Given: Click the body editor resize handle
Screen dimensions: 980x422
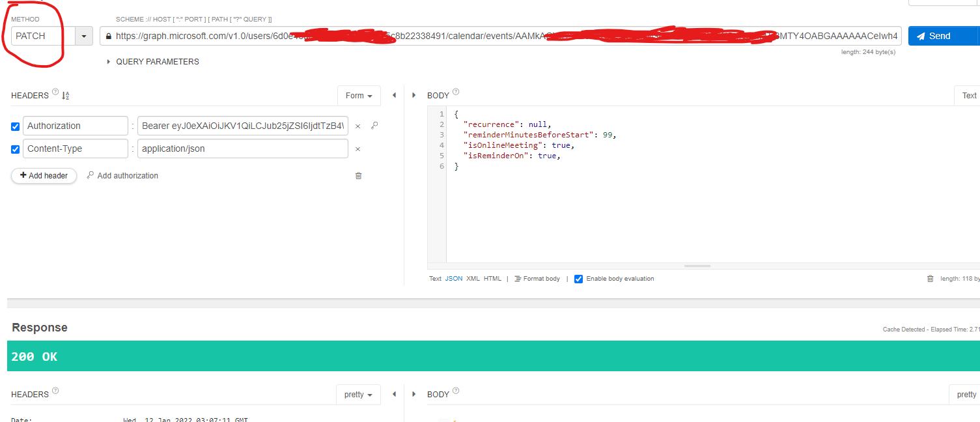Looking at the screenshot, I should (x=697, y=266).
